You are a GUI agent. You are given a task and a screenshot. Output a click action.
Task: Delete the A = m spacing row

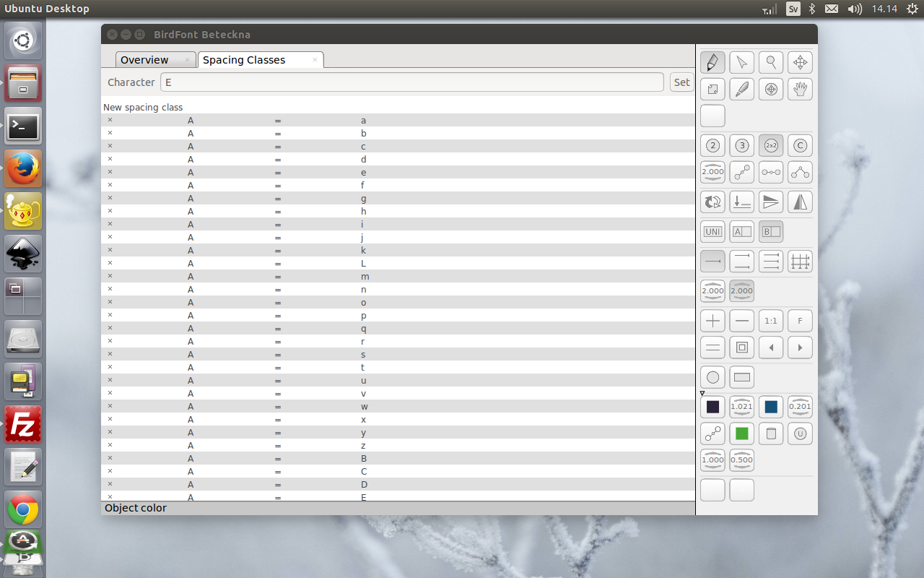tap(110, 276)
